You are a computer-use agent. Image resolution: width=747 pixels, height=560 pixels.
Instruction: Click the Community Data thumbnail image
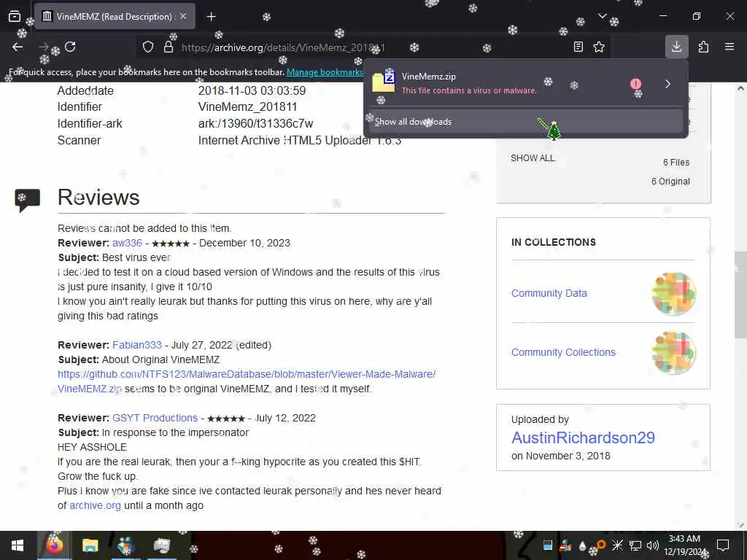673,293
